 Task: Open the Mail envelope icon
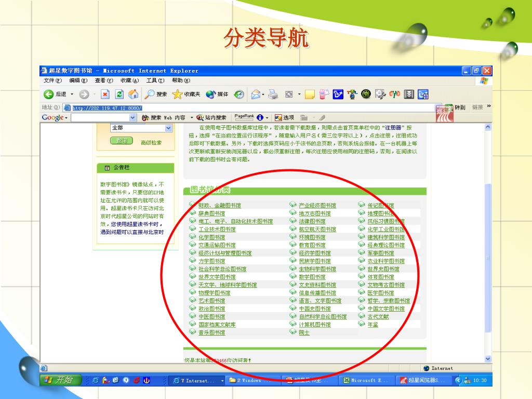(x=256, y=95)
